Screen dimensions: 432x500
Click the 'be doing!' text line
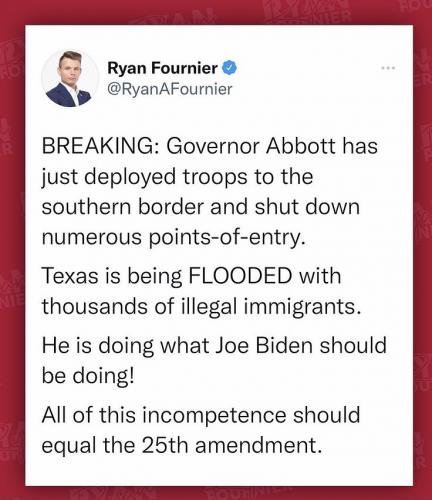point(88,376)
